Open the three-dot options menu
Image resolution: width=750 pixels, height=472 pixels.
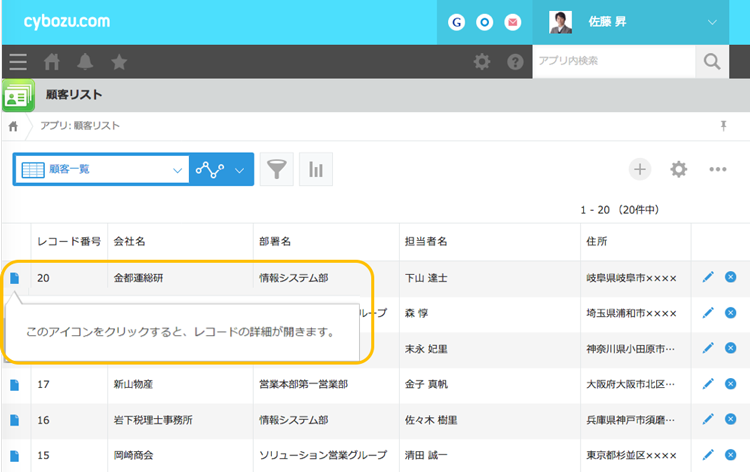718,169
